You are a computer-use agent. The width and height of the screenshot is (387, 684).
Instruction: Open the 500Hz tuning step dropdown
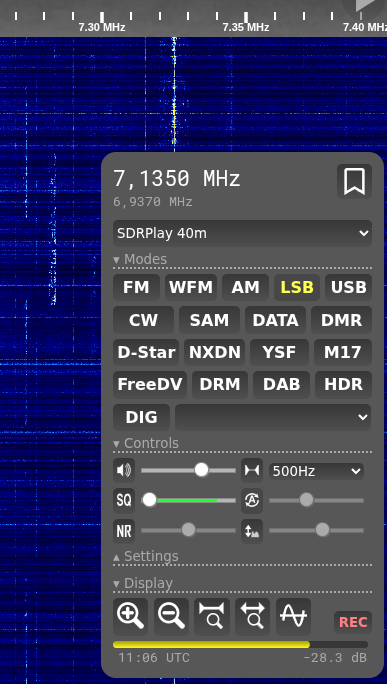(x=316, y=471)
